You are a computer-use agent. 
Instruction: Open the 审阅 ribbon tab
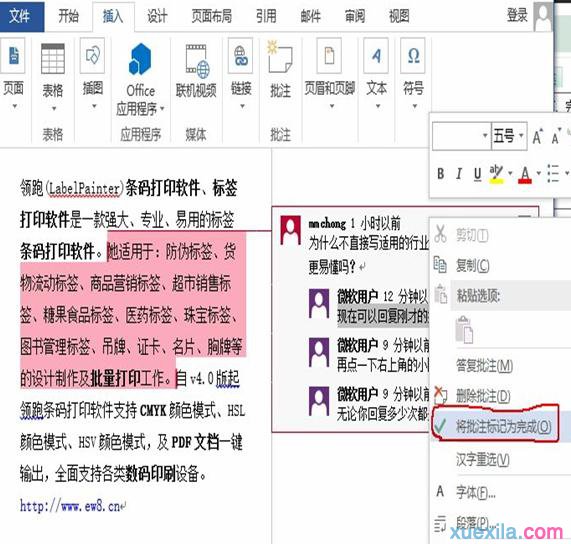(x=355, y=16)
